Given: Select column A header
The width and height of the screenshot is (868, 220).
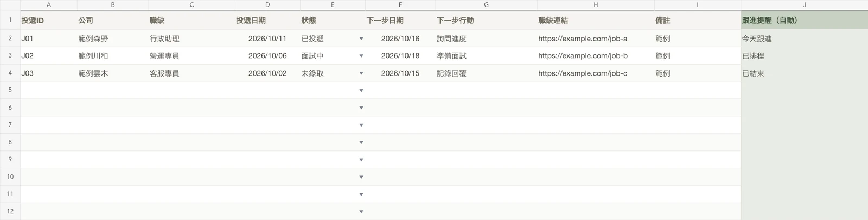Looking at the screenshot, I should click(49, 5).
